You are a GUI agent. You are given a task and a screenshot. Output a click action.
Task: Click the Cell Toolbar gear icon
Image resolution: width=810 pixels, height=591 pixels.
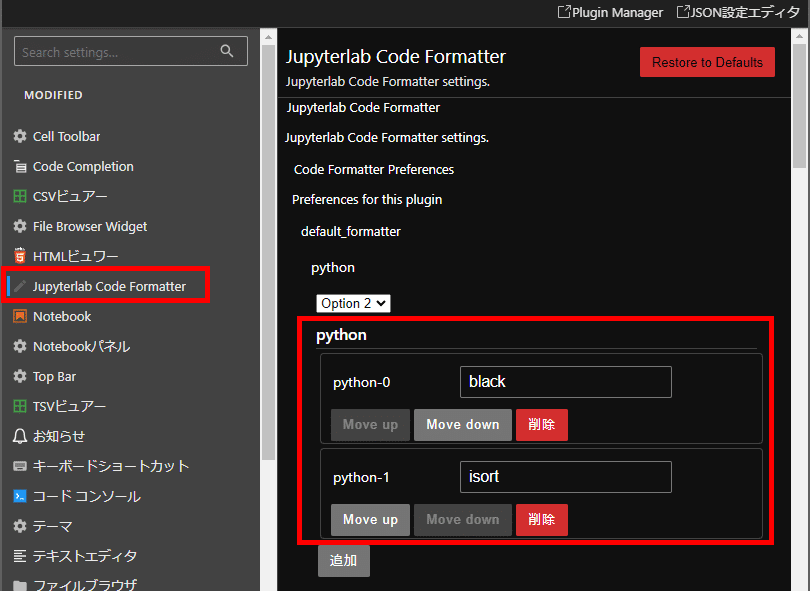point(20,136)
